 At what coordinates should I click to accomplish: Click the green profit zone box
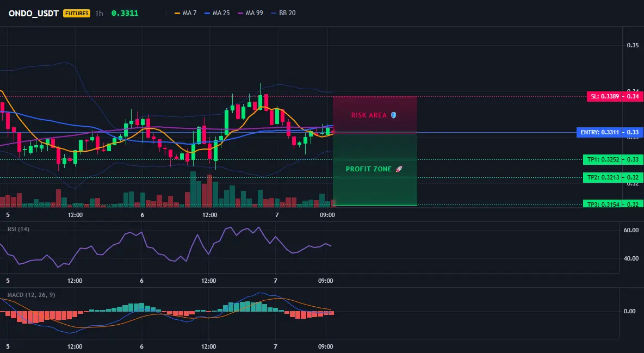point(375,169)
